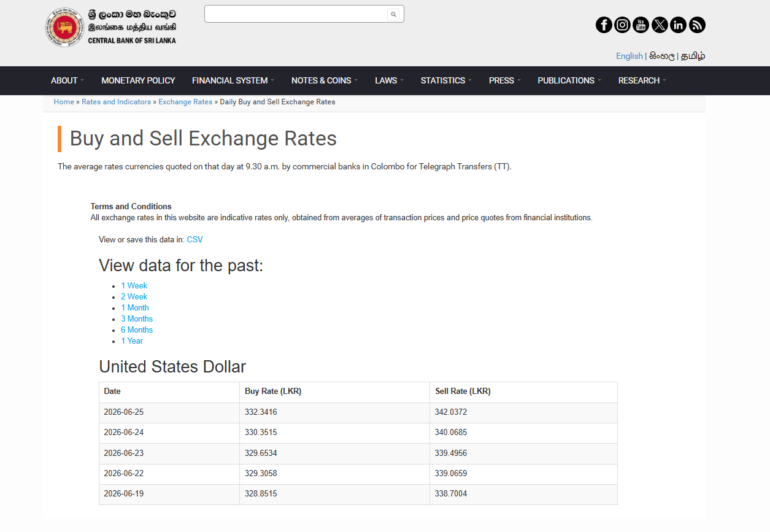Image resolution: width=770 pixels, height=532 pixels.
Task: Click the Terms and Conditions heading
Action: click(131, 207)
